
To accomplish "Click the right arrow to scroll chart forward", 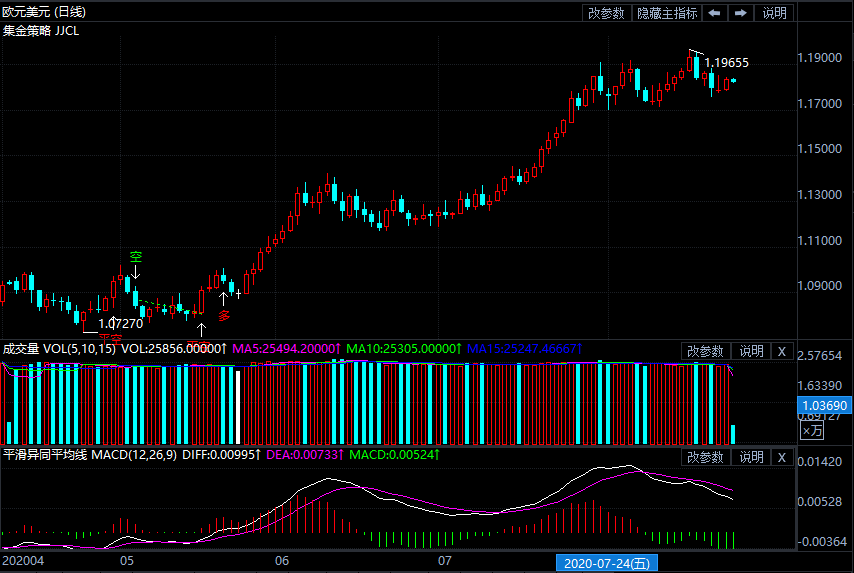I will click(x=740, y=13).
